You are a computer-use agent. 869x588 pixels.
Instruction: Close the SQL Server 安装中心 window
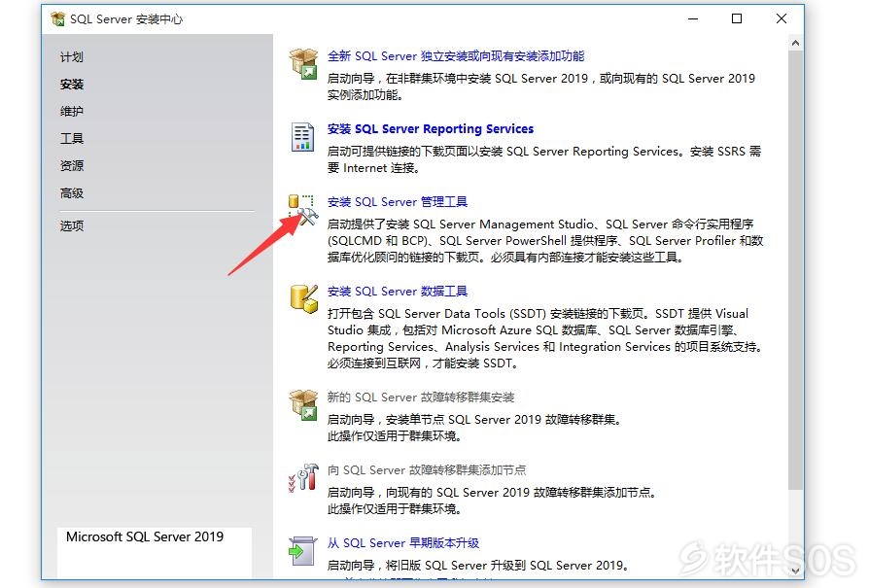[x=781, y=18]
